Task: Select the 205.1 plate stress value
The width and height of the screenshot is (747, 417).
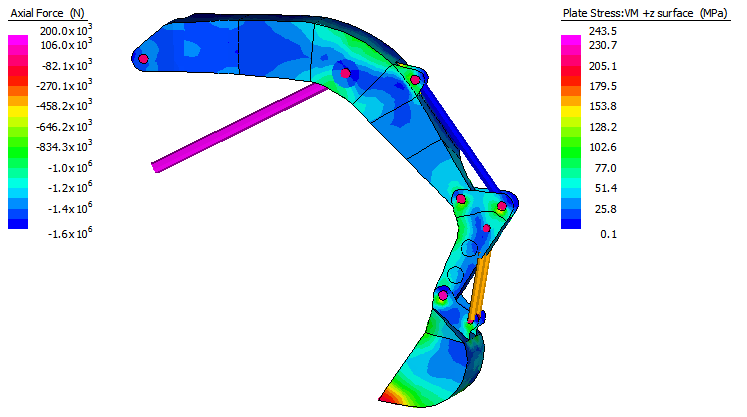Action: [603, 66]
